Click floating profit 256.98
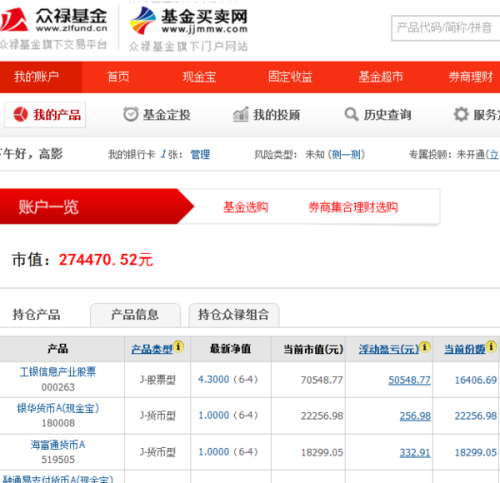The image size is (500, 483). pos(415,416)
